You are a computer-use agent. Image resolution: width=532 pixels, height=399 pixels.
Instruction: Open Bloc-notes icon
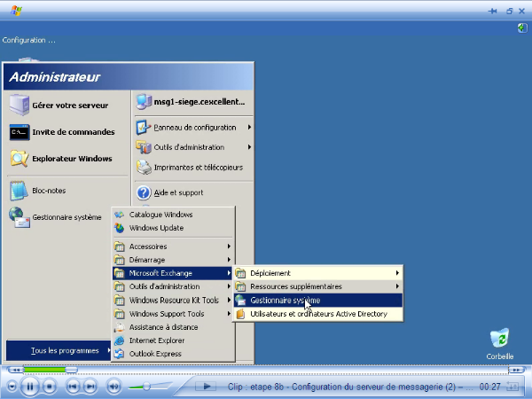pyautogui.click(x=19, y=191)
